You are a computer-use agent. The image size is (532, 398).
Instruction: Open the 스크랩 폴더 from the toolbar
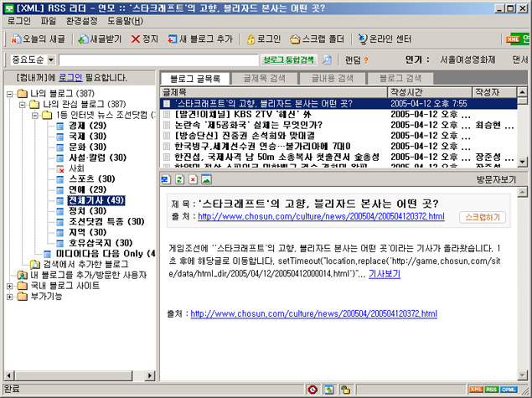click(x=317, y=39)
